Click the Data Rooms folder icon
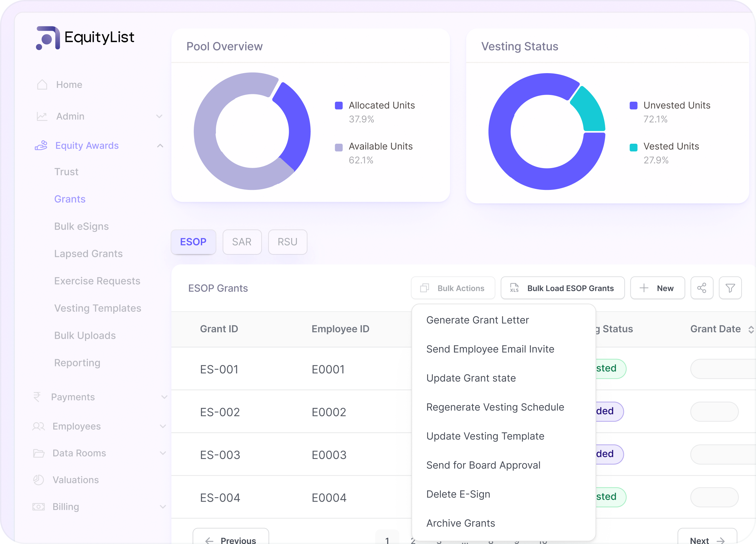756x544 pixels. [39, 453]
